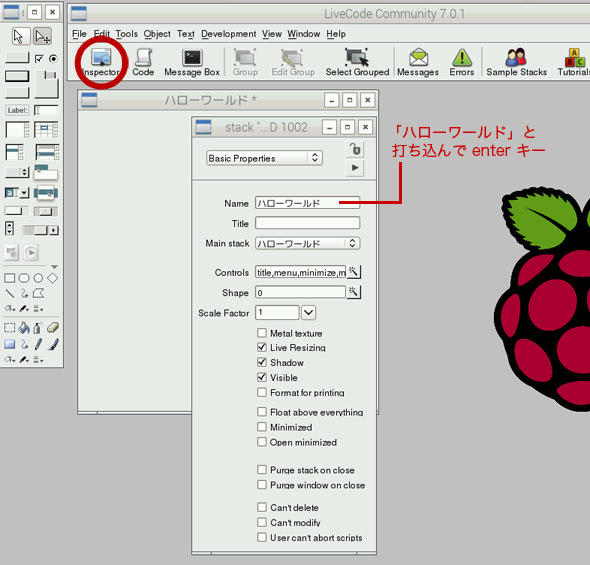Viewport: 590px width, 565px height.
Task: Open the Message Box
Action: point(192,63)
